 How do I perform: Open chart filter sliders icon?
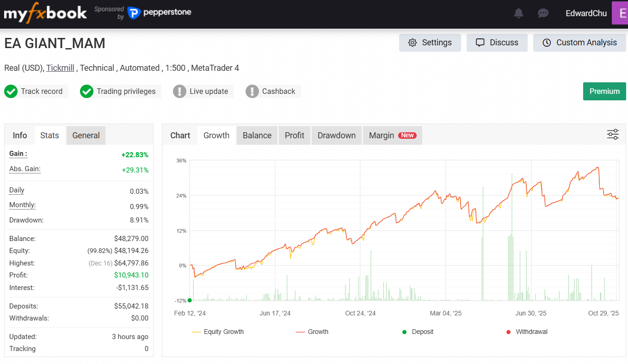coord(613,135)
